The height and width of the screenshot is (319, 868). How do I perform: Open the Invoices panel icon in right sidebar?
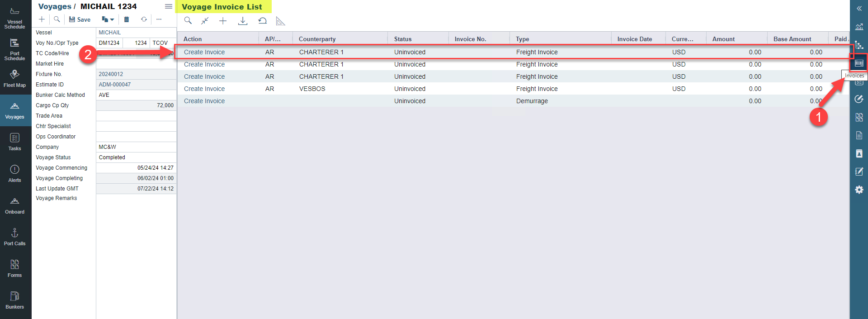click(859, 63)
